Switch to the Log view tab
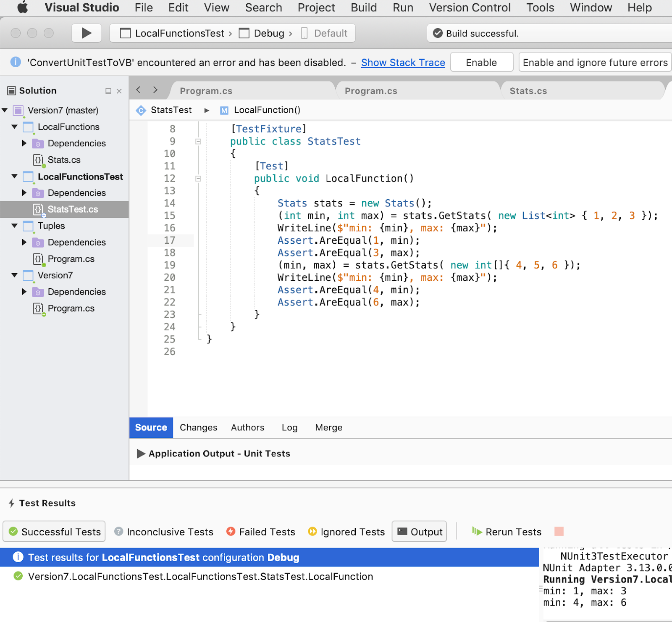Screen dimensions: 672x622 click(289, 427)
